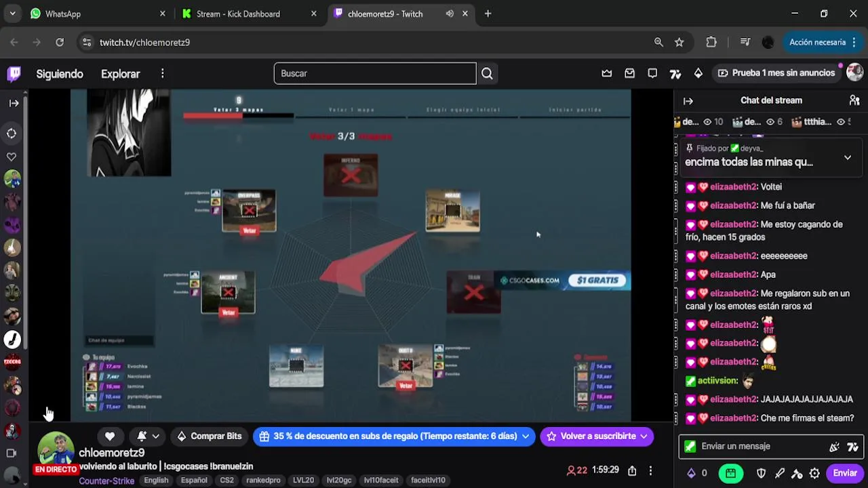Open the chloemoretz9 channel name link
This screenshot has width=868, height=488.
tap(111, 453)
